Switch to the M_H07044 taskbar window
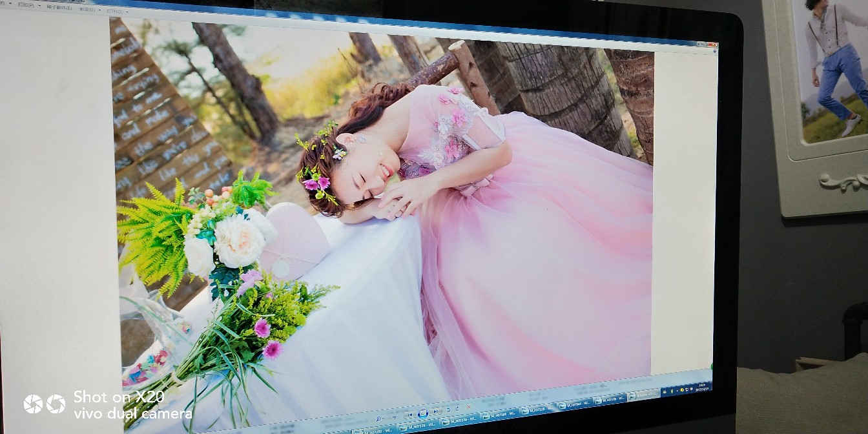Screen dimensions: 868x434 tap(575, 406)
